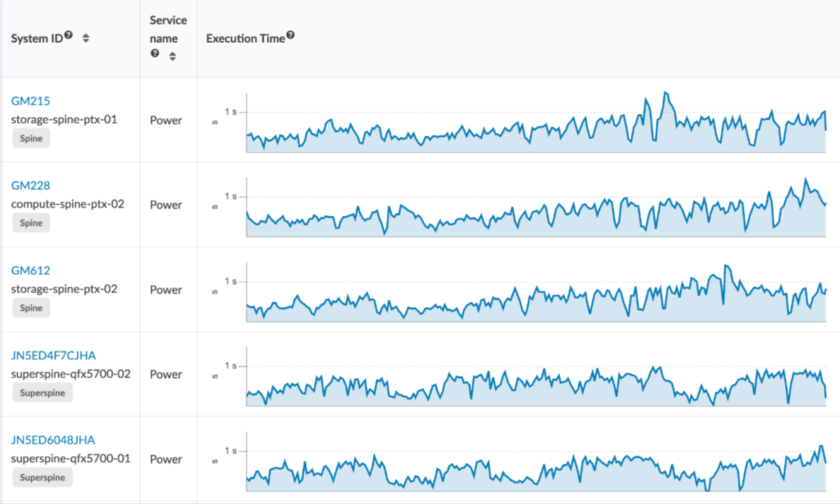
Task: Click the Superspine tag under superspine-qfx5700-01
Action: pyautogui.click(x=42, y=477)
